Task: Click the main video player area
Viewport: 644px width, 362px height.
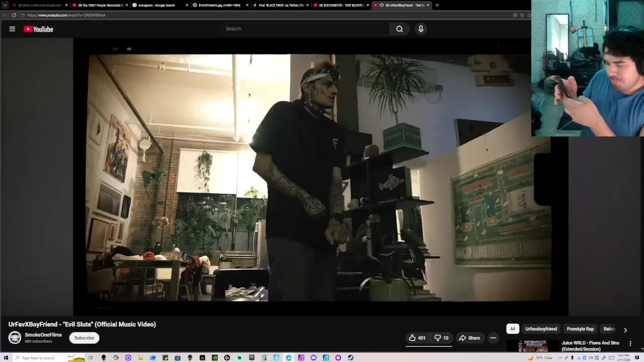Action: (x=320, y=177)
